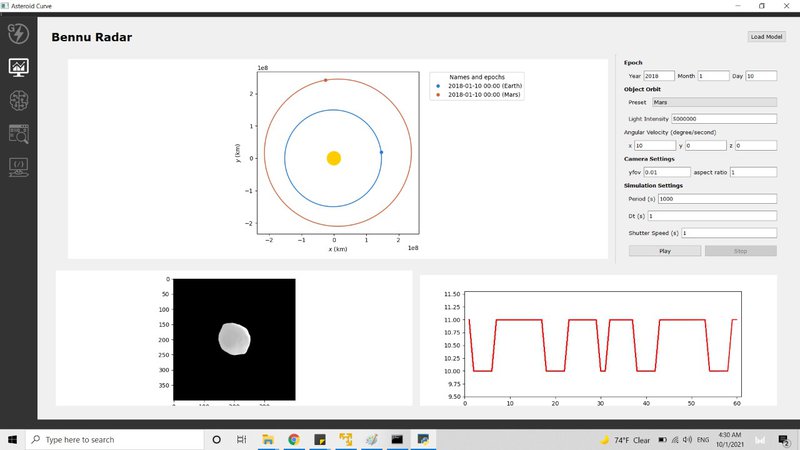Viewport: 800px width, 450px height.
Task: Click the Period (s) field
Action: point(717,199)
